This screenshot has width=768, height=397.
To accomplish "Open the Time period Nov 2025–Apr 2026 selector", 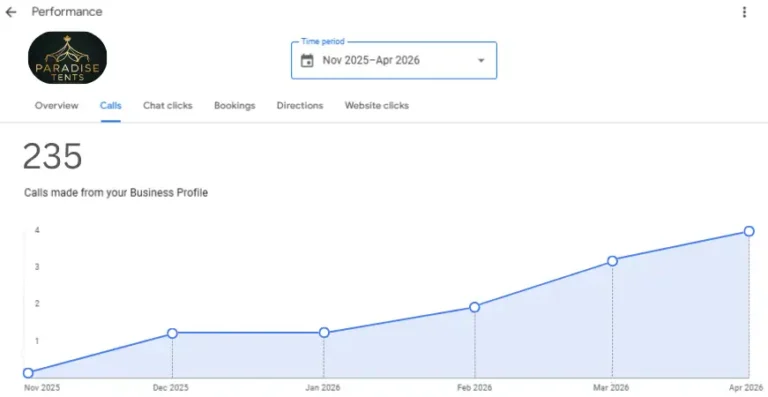I will tap(394, 60).
